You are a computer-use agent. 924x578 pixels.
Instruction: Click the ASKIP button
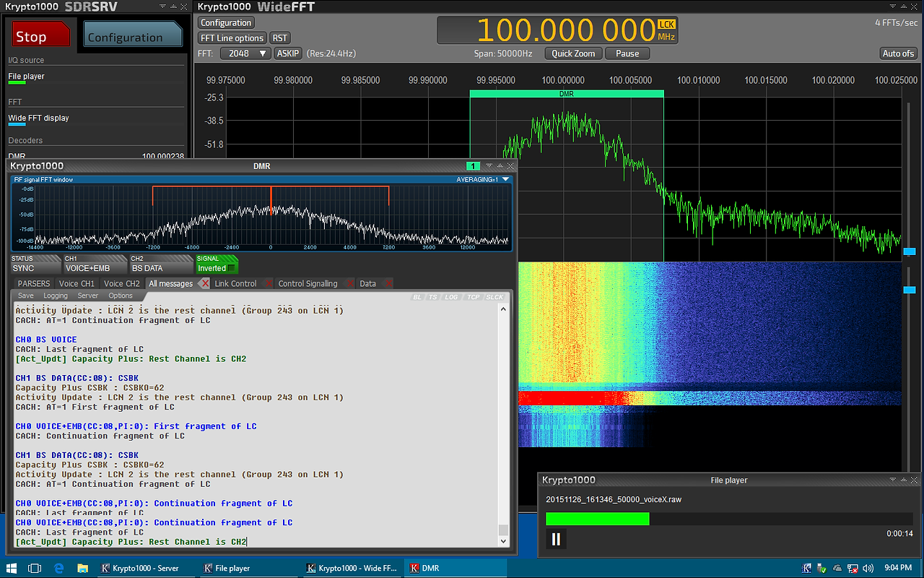coord(289,53)
